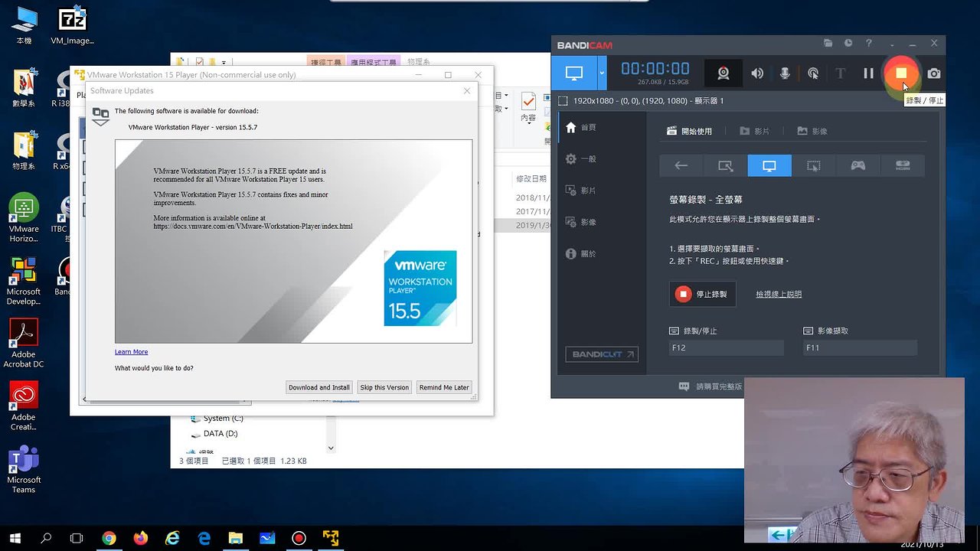This screenshot has height=551, width=980.
Task: Open the 首頁 Home section in Bandicam sidebar
Action: [581, 128]
